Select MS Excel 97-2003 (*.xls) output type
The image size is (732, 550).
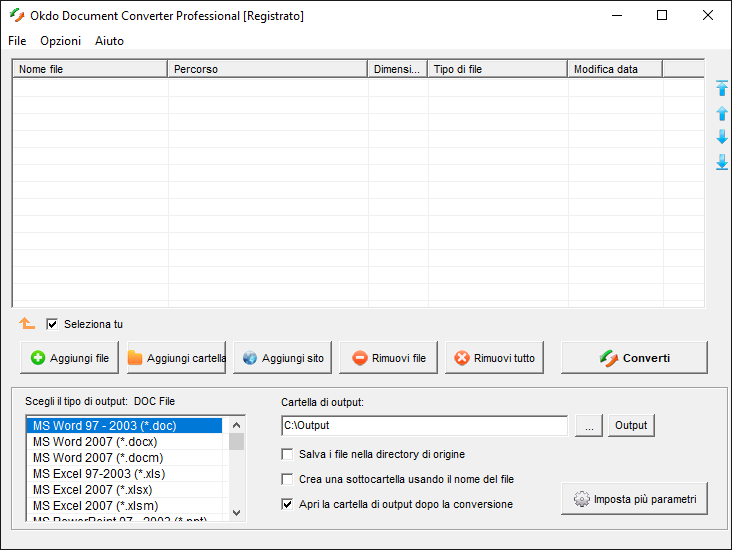pos(124,474)
